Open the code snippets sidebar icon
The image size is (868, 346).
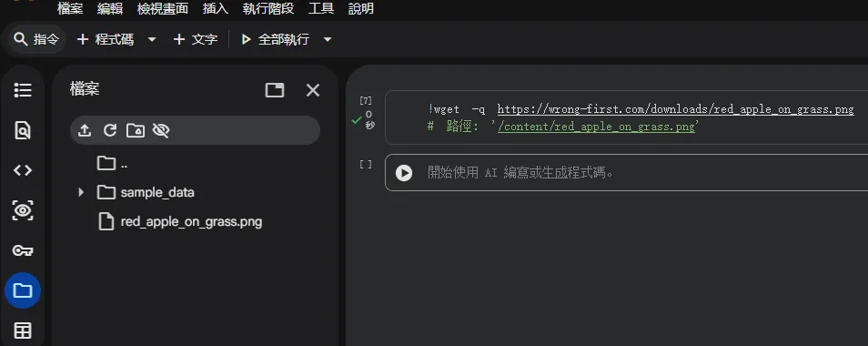click(23, 170)
